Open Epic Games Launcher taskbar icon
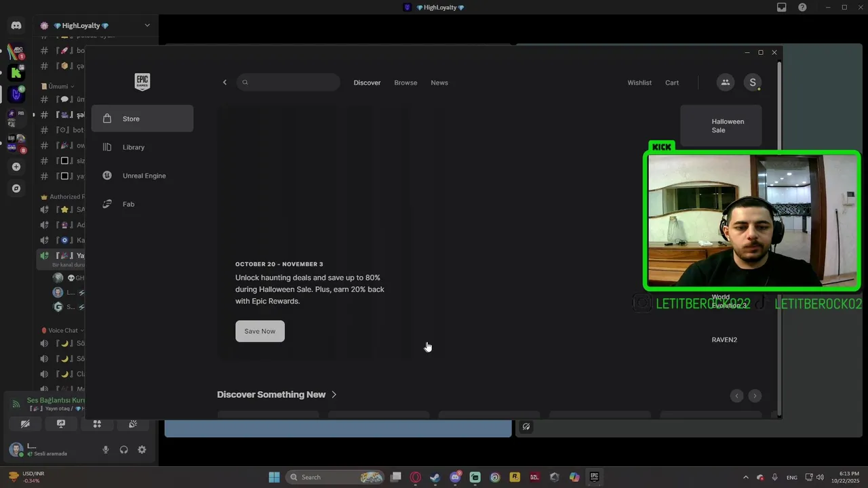Viewport: 868px width, 488px height. (x=594, y=477)
